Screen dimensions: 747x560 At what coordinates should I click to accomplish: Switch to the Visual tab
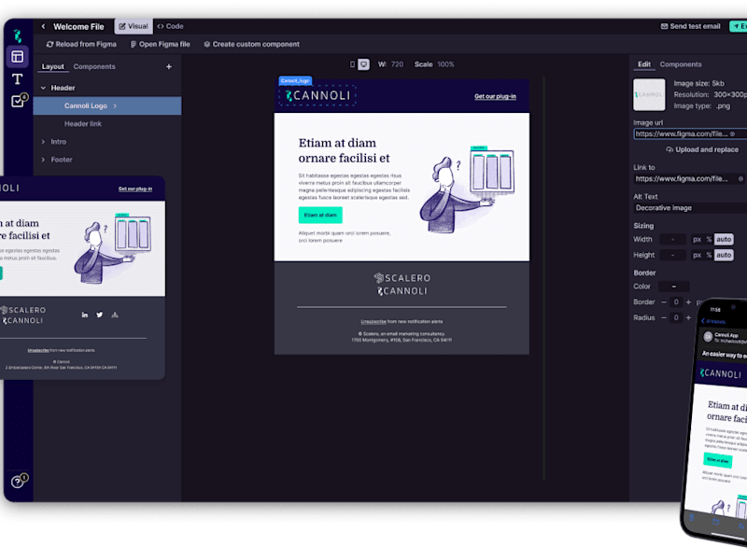[134, 26]
